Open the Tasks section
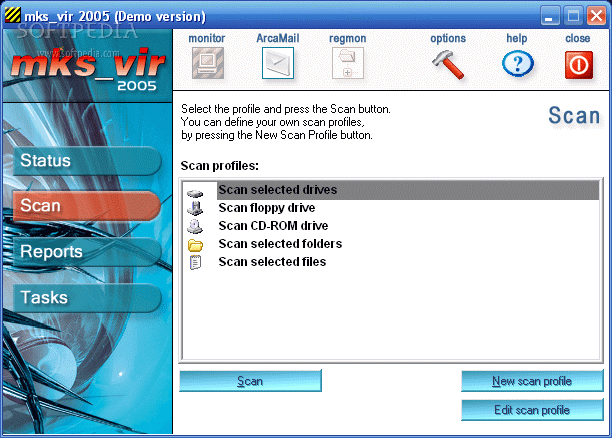The width and height of the screenshot is (612, 438). point(87,297)
